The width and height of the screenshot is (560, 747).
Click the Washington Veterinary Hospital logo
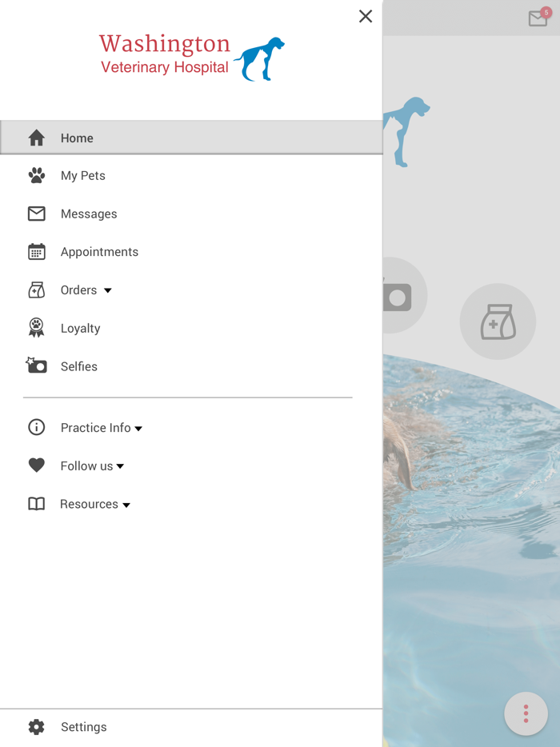pyautogui.click(x=191, y=58)
